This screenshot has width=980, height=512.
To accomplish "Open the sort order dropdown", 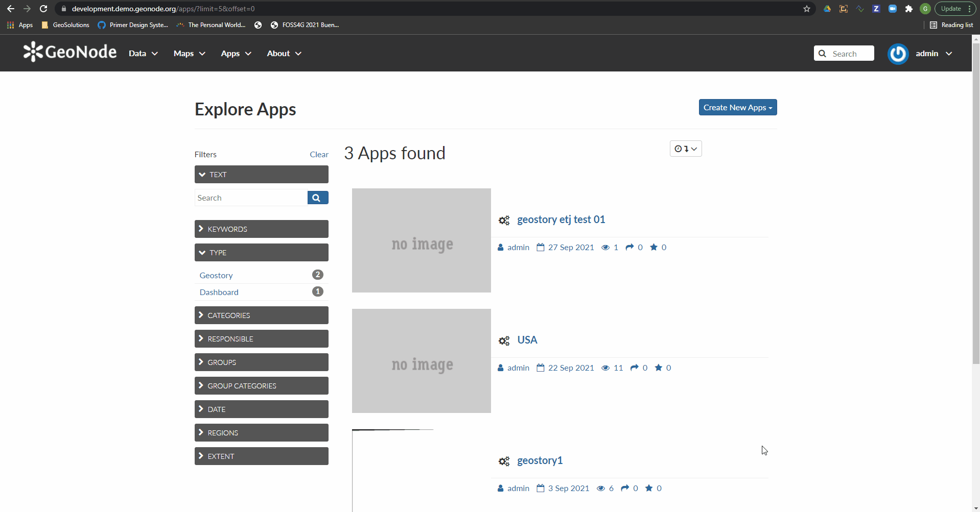I will 686,149.
